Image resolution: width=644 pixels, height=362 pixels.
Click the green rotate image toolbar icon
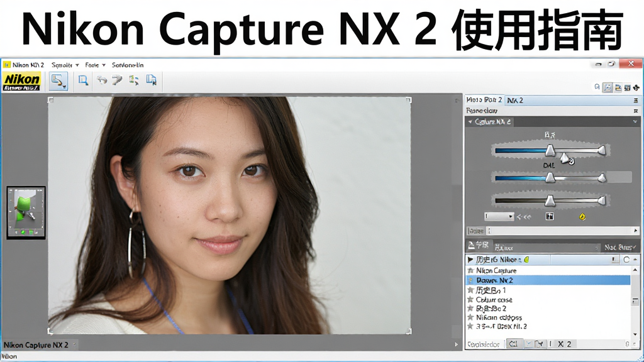click(x=133, y=80)
